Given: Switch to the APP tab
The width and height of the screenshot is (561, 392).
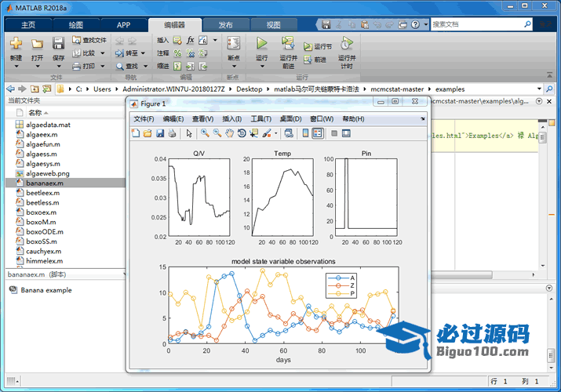Looking at the screenshot, I should (x=123, y=25).
